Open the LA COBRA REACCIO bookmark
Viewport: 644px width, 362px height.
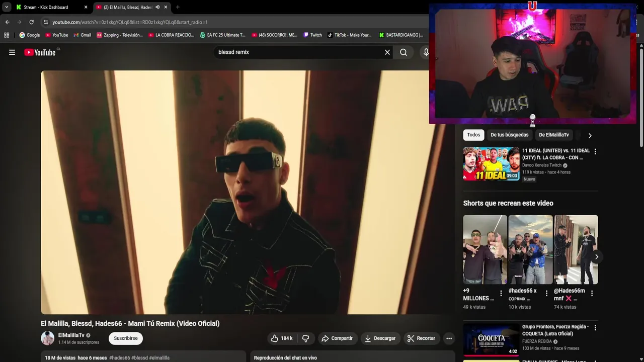click(171, 35)
